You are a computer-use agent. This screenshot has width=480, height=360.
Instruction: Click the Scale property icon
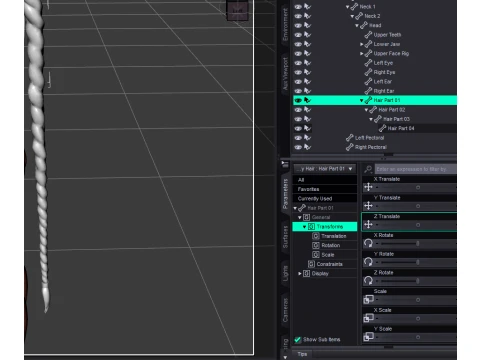click(368, 299)
